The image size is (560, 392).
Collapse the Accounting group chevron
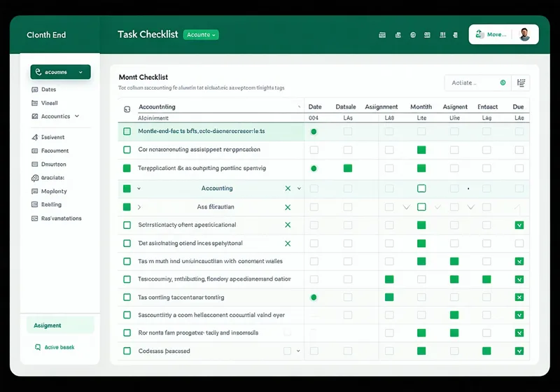click(x=139, y=188)
